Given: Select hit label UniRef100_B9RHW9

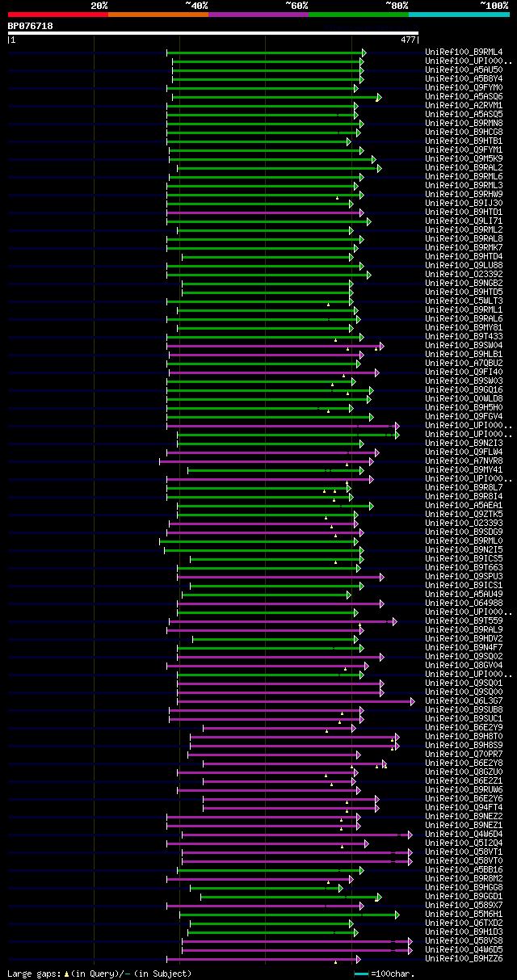Looking at the screenshot, I should pos(464,195).
